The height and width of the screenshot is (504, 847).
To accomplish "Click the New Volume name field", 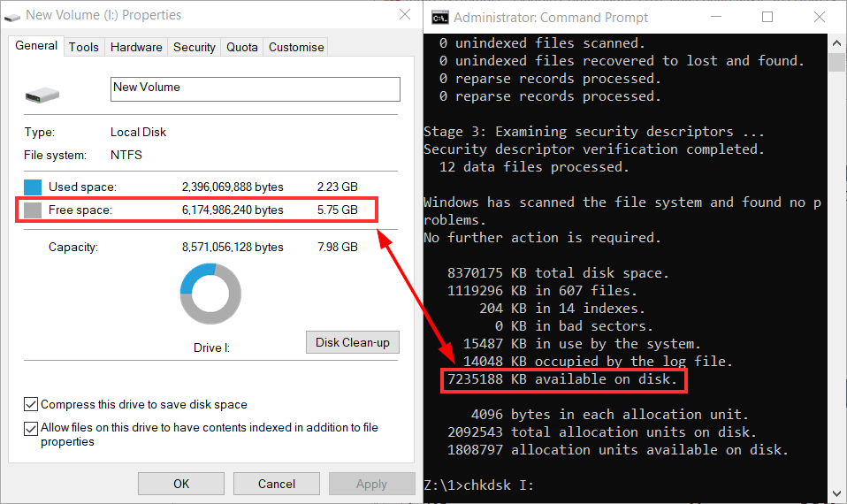I will tap(255, 89).
